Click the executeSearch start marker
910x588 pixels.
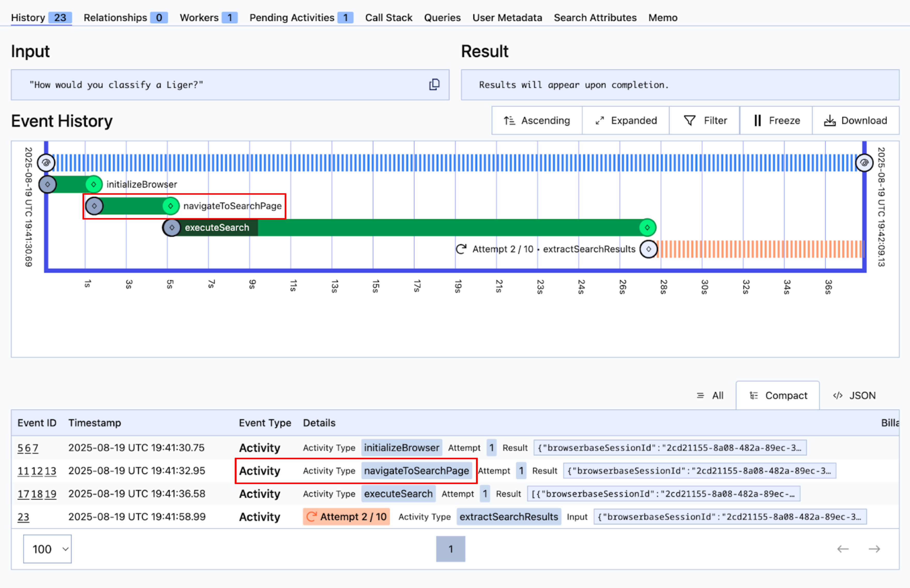[172, 228]
